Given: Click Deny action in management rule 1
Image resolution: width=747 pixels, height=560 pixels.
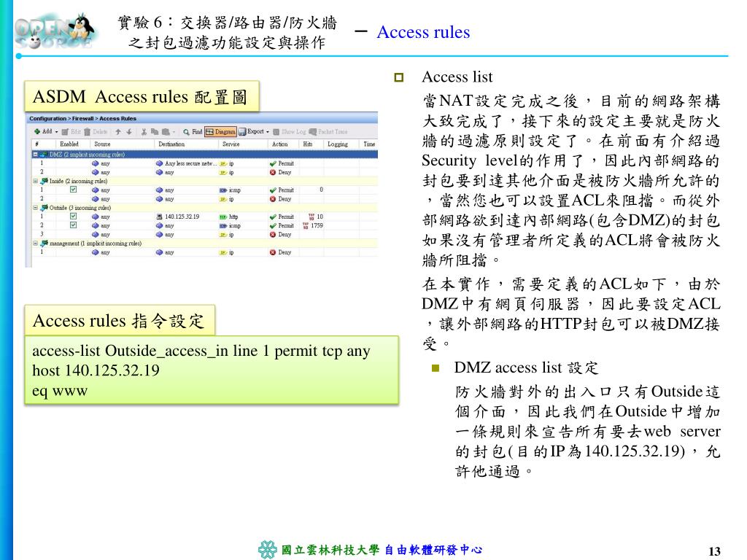Looking at the screenshot, I should point(281,252).
